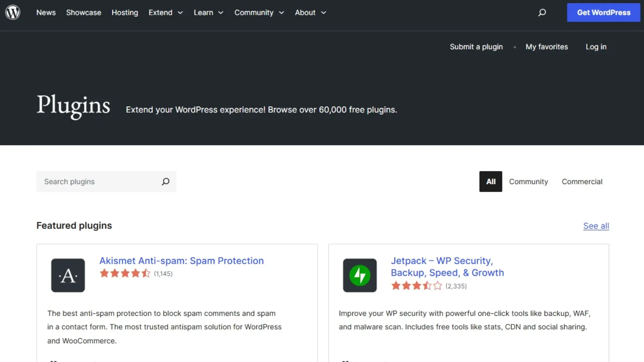Image resolution: width=644 pixels, height=362 pixels.
Task: Click Akismet's star rating
Action: (x=125, y=274)
